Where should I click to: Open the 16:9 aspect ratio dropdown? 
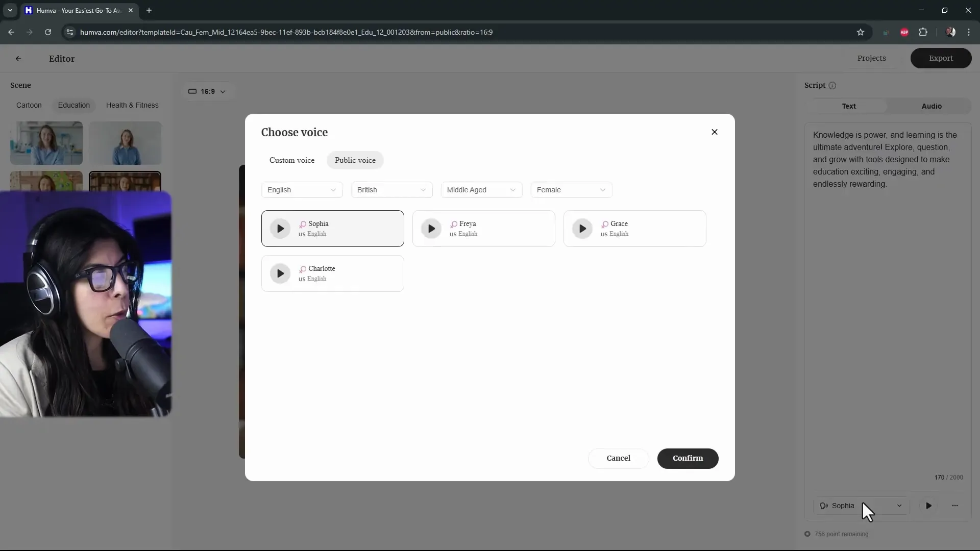(x=207, y=91)
